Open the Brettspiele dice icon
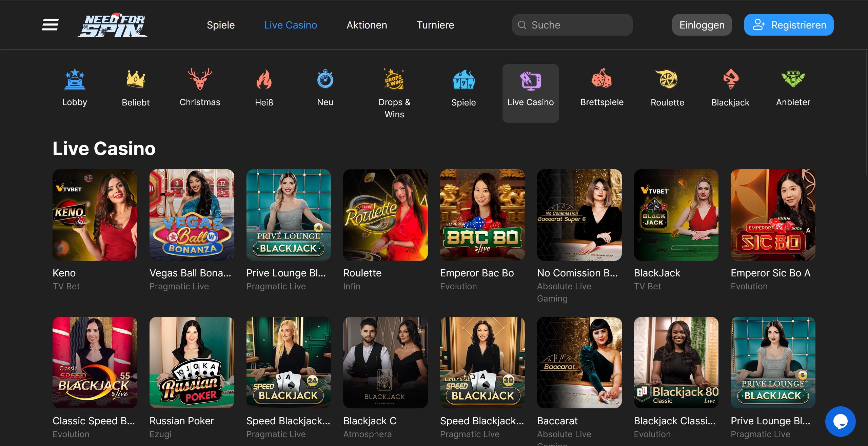The height and width of the screenshot is (446, 868). (x=602, y=78)
